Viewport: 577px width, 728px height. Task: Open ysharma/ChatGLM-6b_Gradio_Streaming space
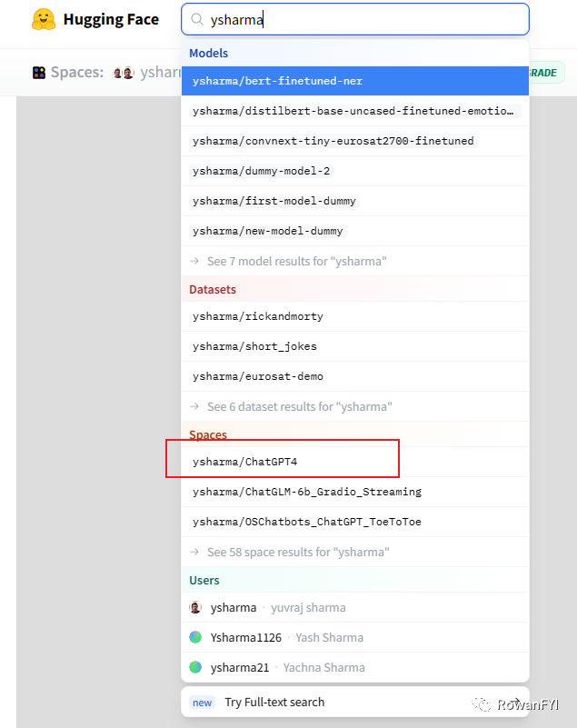pos(355,492)
